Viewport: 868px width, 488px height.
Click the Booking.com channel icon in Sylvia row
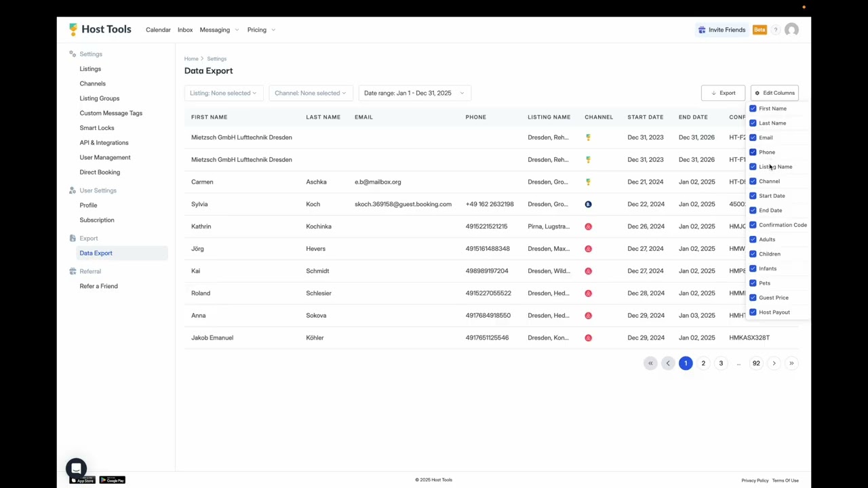click(x=588, y=204)
